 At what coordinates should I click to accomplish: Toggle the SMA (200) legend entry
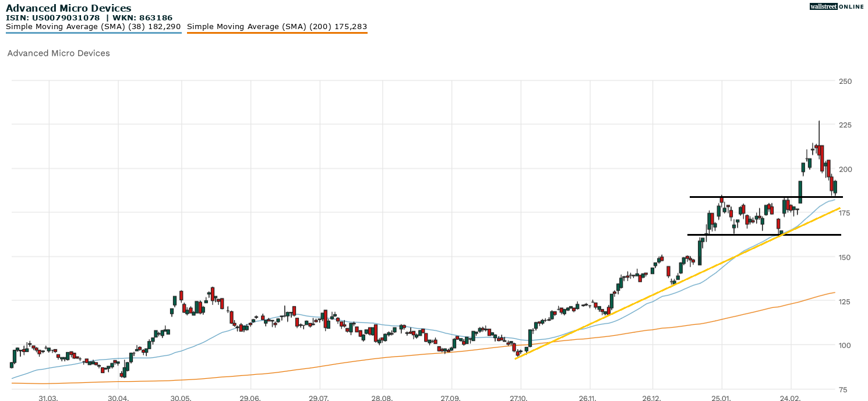tap(277, 27)
